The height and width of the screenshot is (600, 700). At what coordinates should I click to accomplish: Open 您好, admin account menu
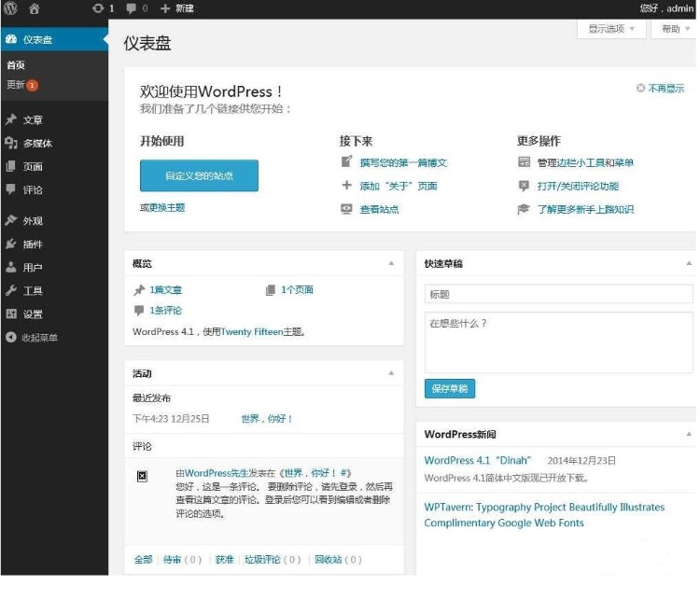point(666,8)
